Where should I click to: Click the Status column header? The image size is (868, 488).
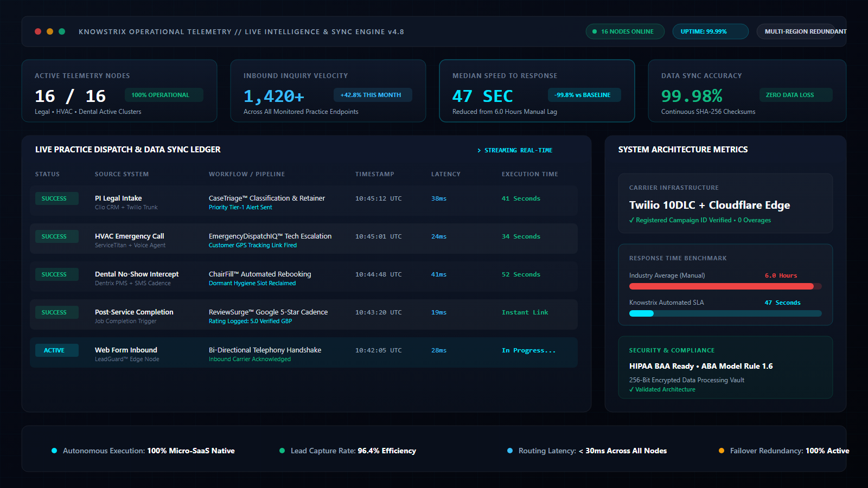(47, 174)
